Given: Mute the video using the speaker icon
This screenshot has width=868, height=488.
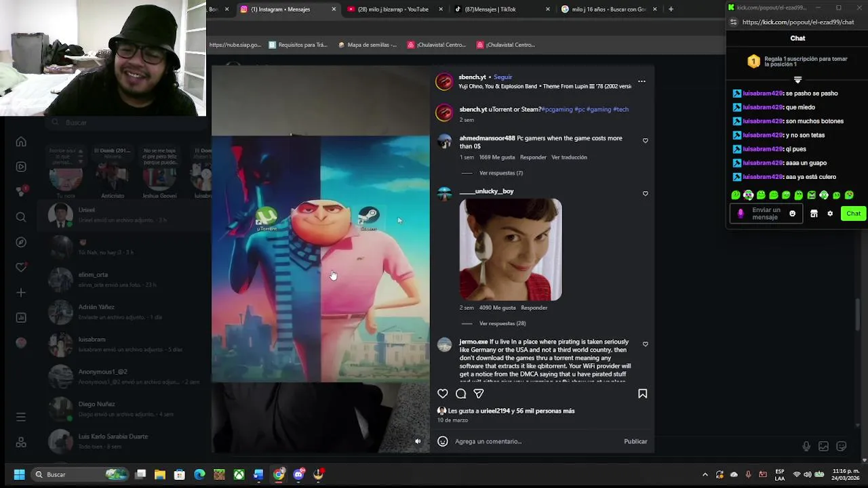Looking at the screenshot, I should click(418, 441).
